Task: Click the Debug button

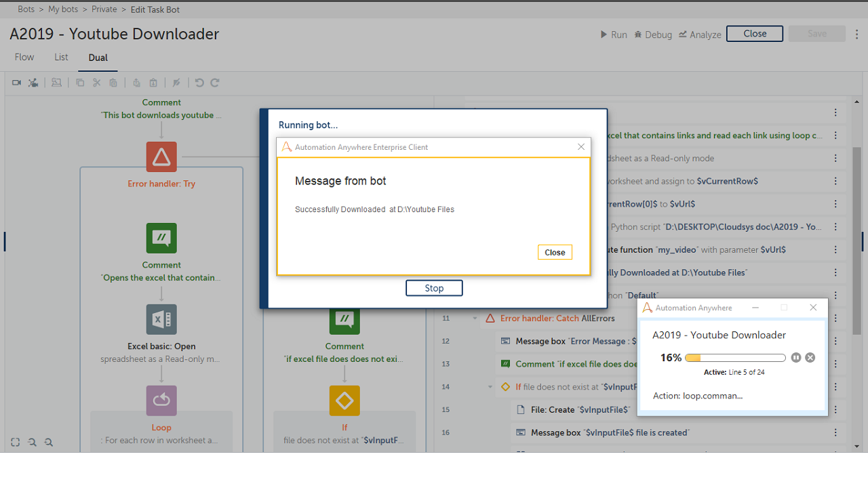Action: [653, 35]
